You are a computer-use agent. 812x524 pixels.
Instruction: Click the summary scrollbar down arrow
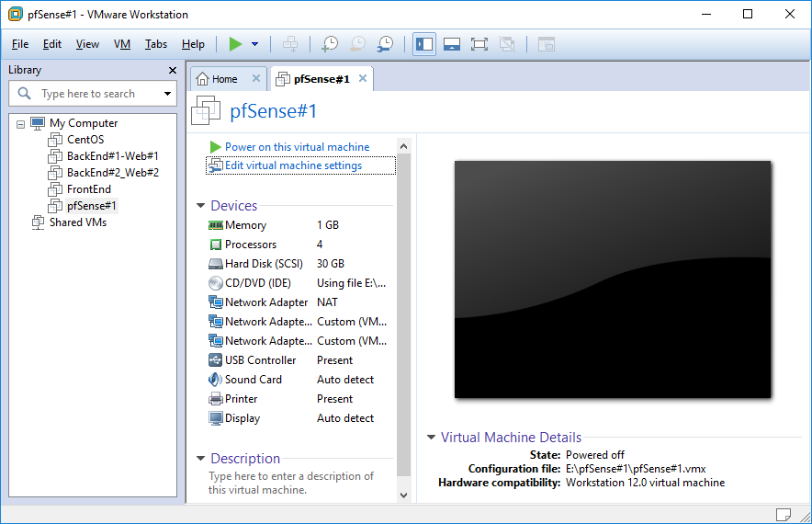[x=404, y=496]
